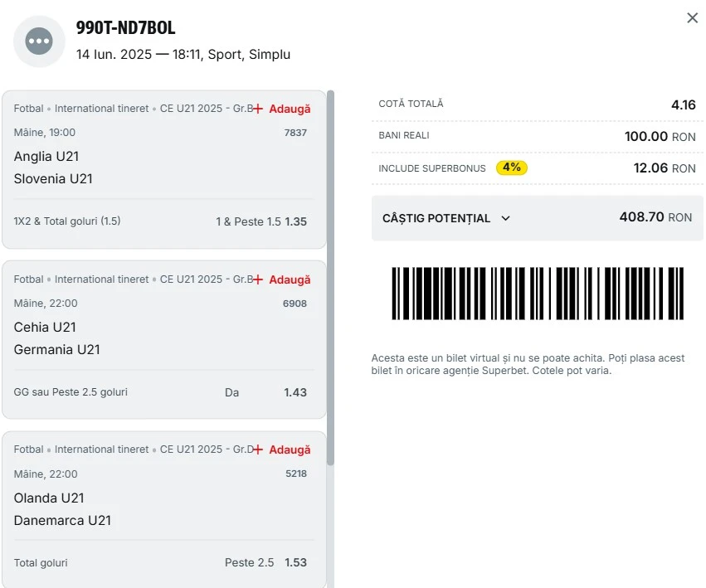Click the selections list scrollbar
Viewport: 706px width, 588px height.
(x=330, y=277)
